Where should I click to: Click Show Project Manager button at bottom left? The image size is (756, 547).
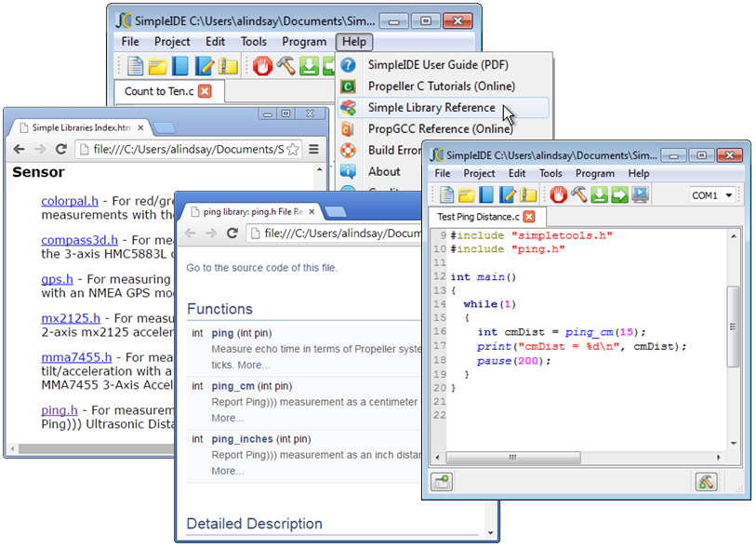pos(442,482)
